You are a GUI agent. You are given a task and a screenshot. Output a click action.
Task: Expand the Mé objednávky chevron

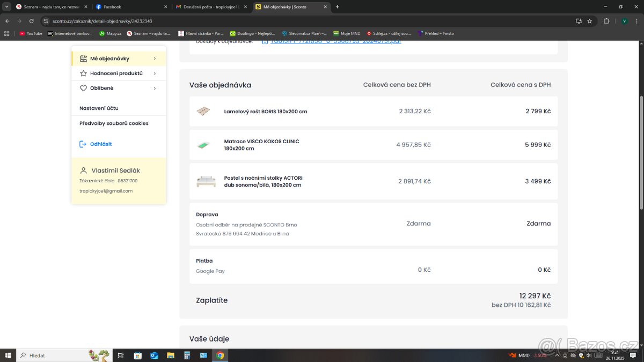[x=155, y=58]
